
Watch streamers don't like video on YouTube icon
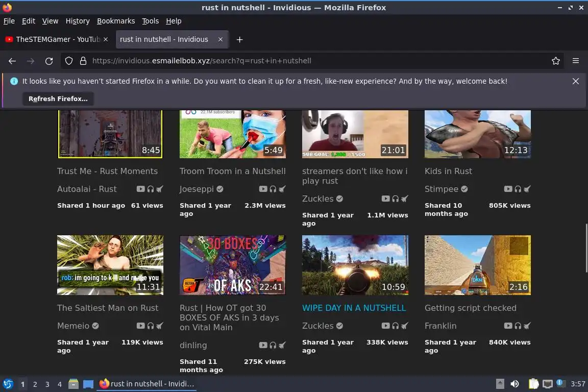pos(385,199)
